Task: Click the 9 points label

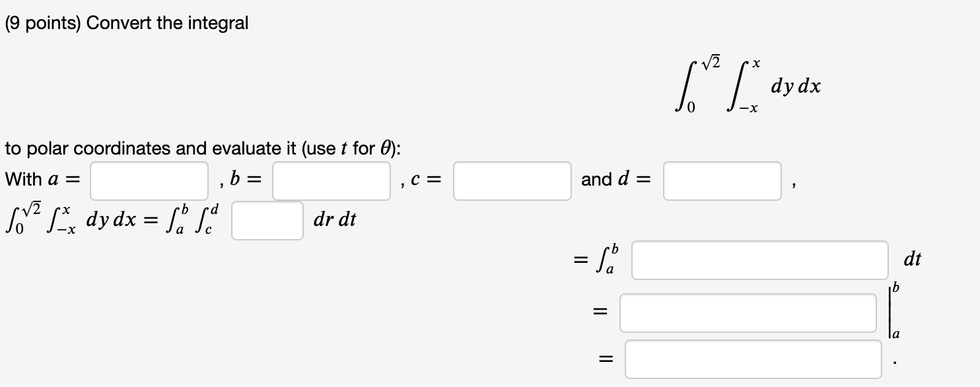Action: tap(44, 22)
